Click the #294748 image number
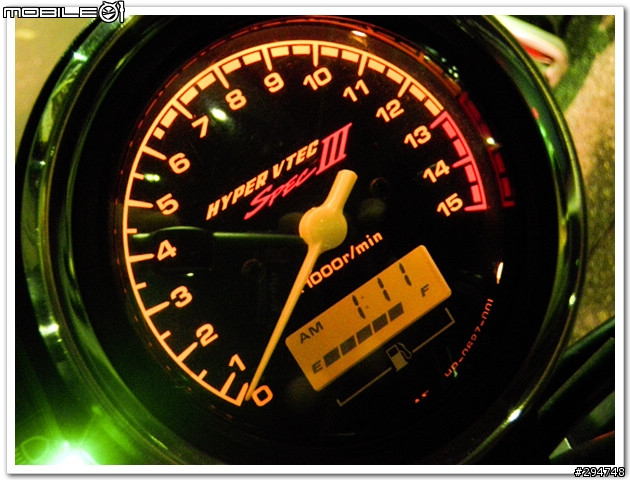 coord(599,472)
